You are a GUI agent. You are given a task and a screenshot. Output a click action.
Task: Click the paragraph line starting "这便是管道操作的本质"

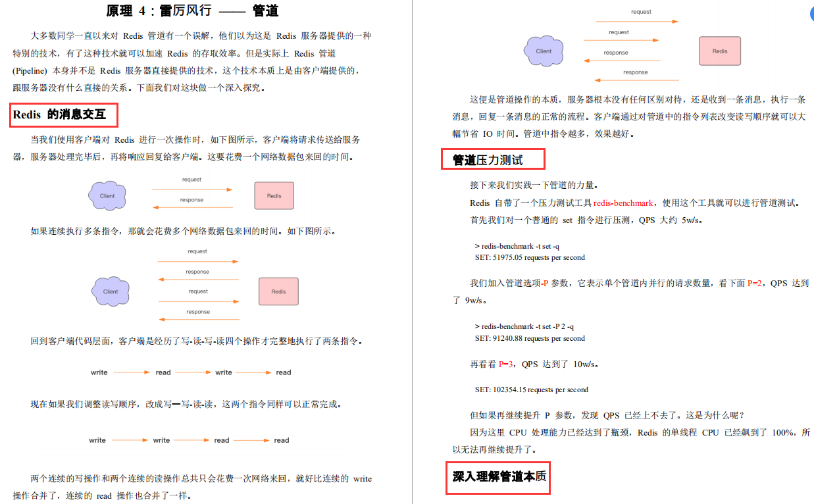point(638,100)
